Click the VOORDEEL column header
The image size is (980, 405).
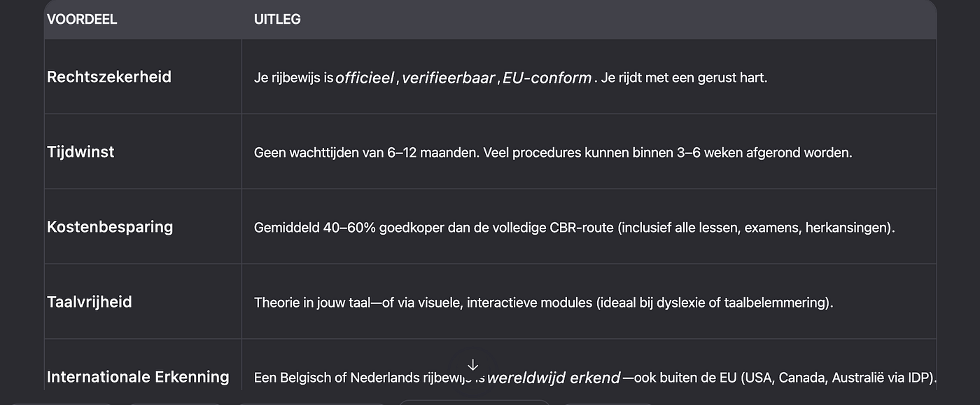(82, 20)
